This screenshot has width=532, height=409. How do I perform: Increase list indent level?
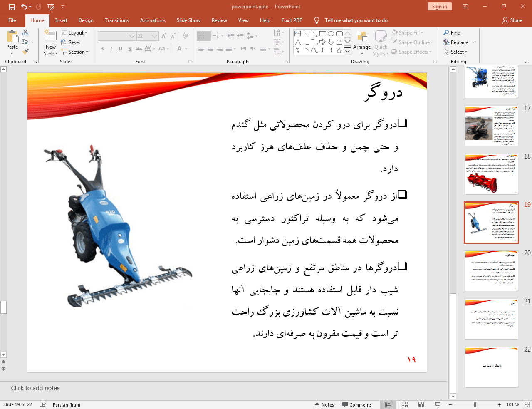point(240,36)
